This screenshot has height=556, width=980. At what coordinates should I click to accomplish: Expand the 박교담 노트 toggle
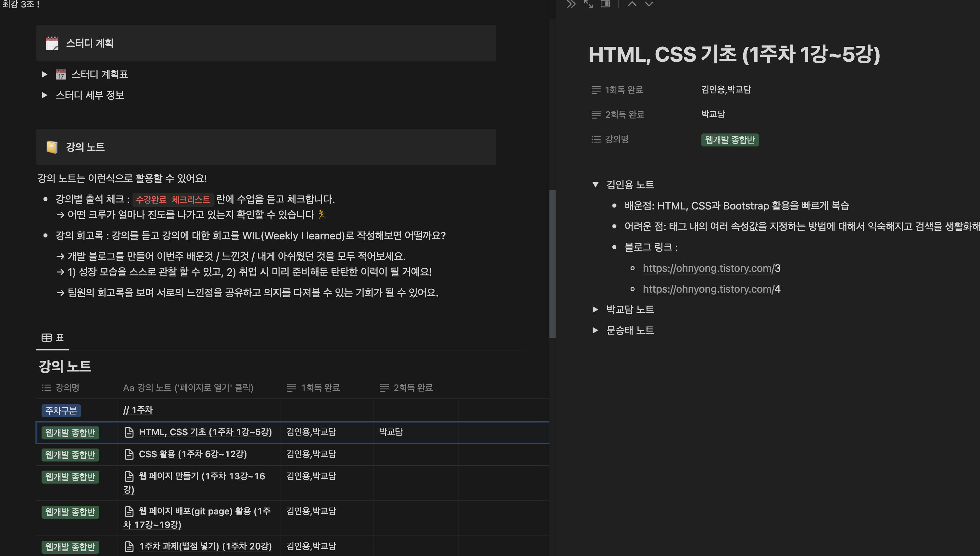[595, 309]
